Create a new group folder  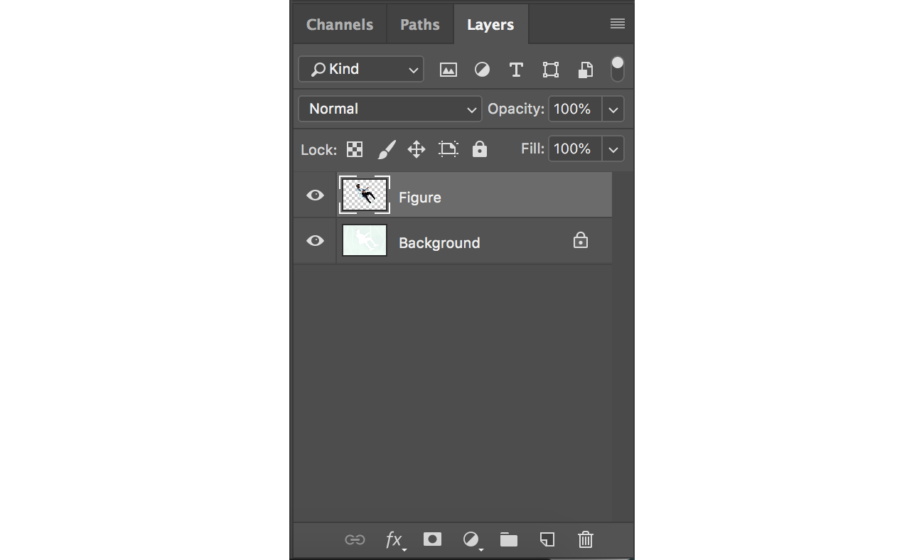(509, 539)
